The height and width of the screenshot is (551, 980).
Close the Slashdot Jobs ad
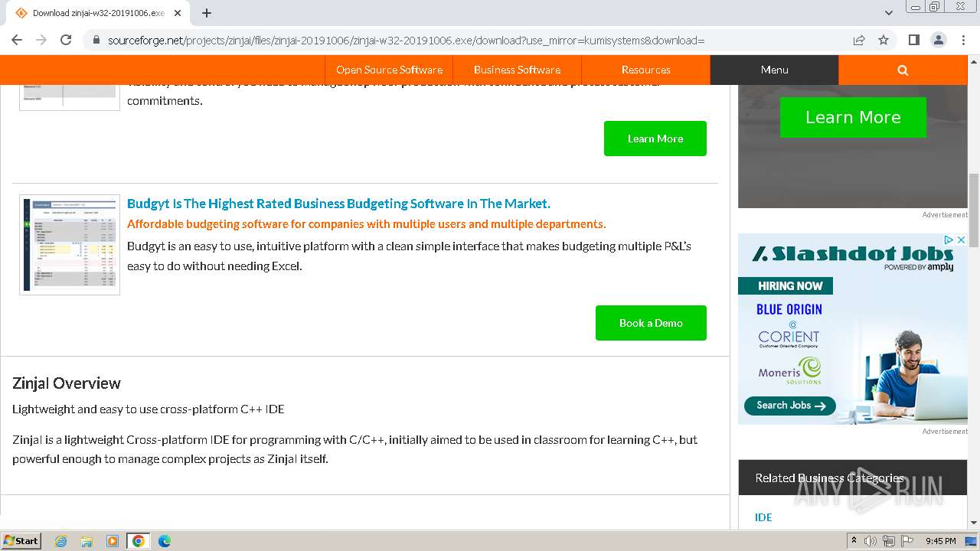[961, 240]
